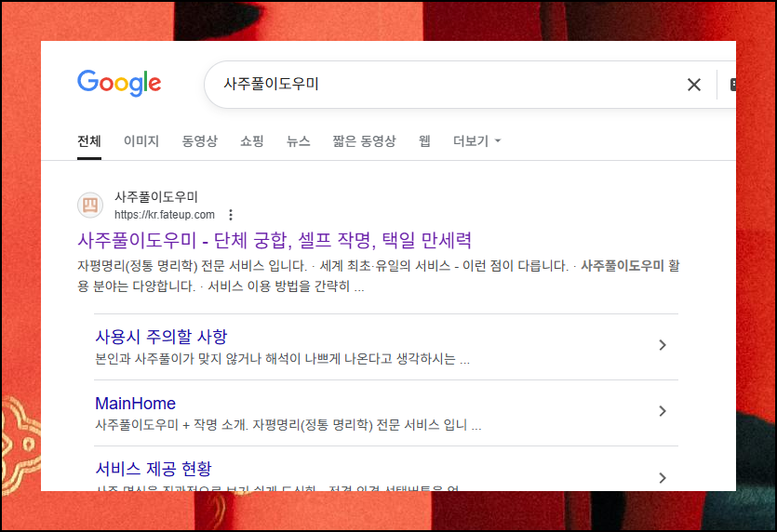Open the 사주풀이도우미 - 단체 궁합 result title
Screen dimensions: 777x532
point(274,241)
